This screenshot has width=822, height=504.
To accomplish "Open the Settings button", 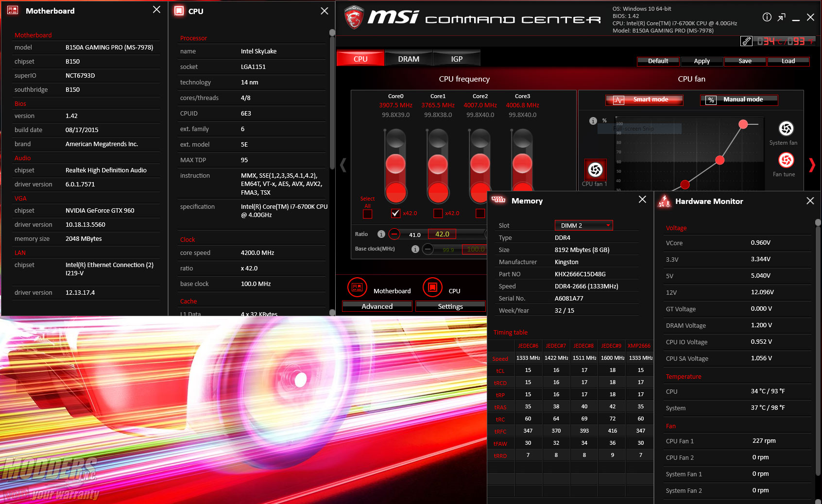I will (450, 306).
